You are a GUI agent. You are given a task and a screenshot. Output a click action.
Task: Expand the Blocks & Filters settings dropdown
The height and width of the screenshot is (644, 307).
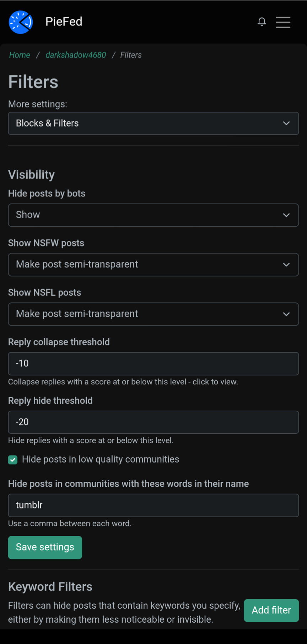(153, 123)
